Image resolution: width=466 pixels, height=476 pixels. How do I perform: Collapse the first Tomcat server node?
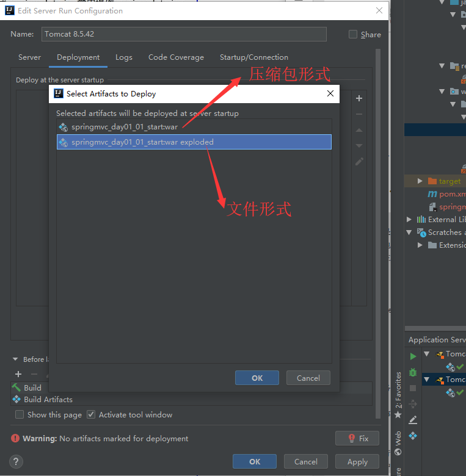[426, 354]
